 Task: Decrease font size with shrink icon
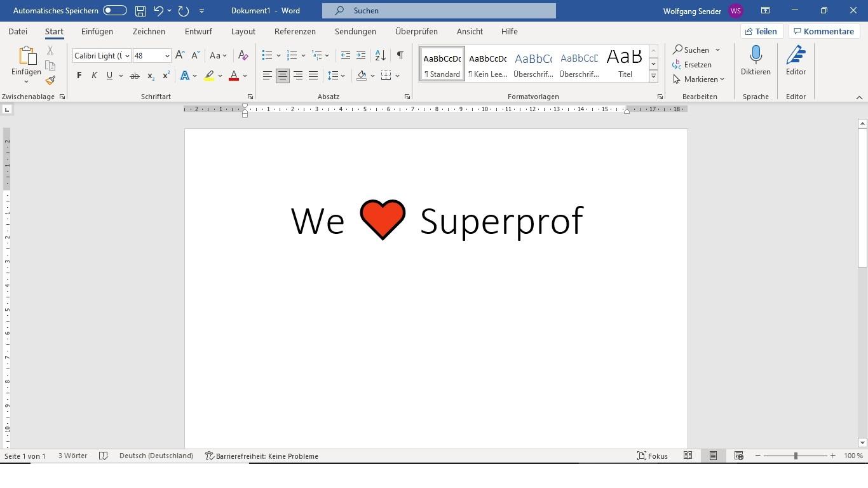(196, 55)
